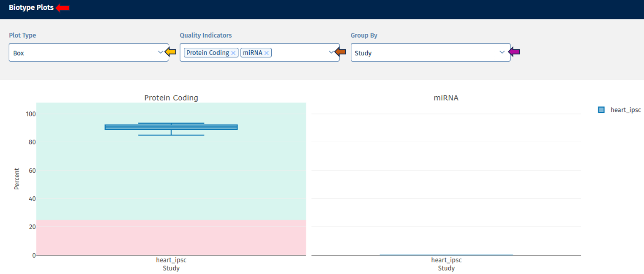Click the red arrow beside Biotype Plots
The width and height of the screenshot is (644, 274).
pos(63,8)
